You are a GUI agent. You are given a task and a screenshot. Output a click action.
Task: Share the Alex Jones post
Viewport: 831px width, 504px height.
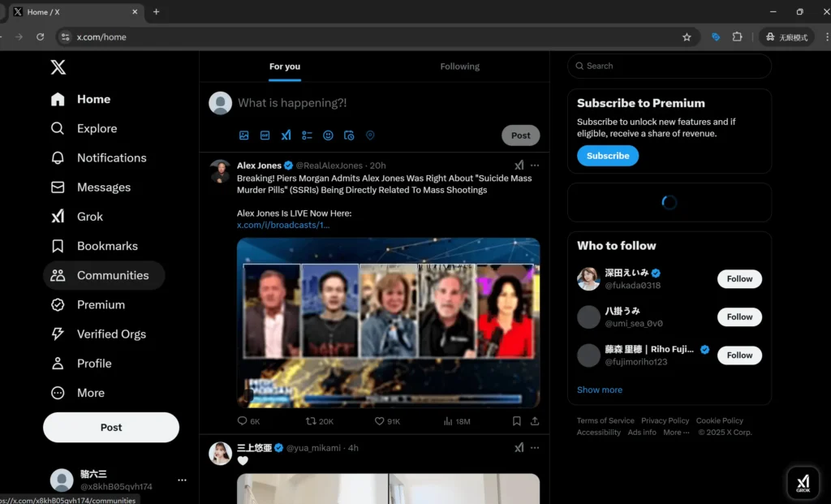click(x=535, y=421)
